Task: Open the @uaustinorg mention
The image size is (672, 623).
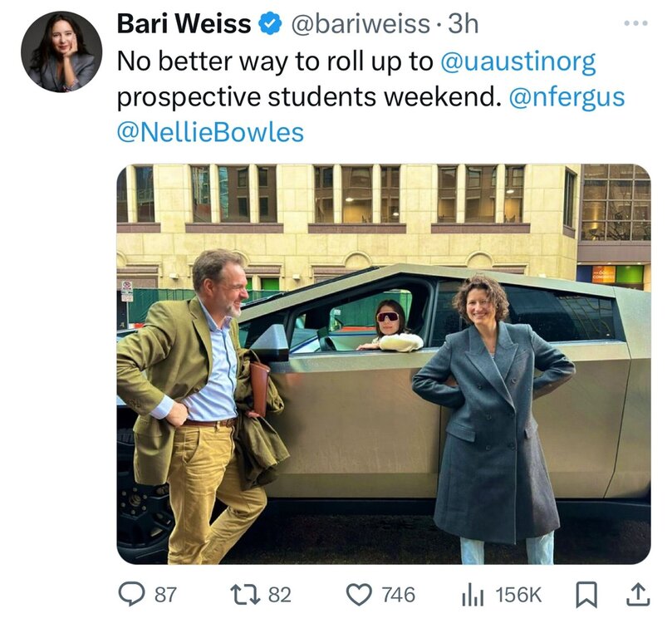Action: coord(518,61)
